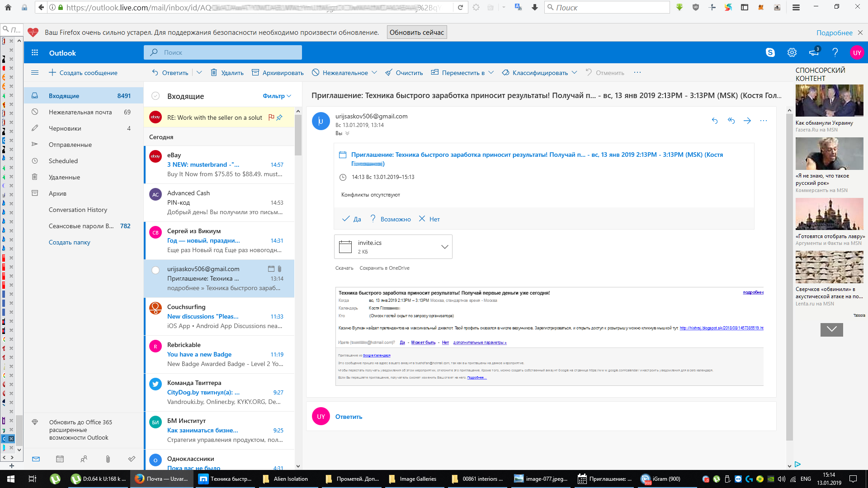Toggle the select-all circle beside Входящие
The width and height of the screenshot is (868, 488).
(156, 96)
